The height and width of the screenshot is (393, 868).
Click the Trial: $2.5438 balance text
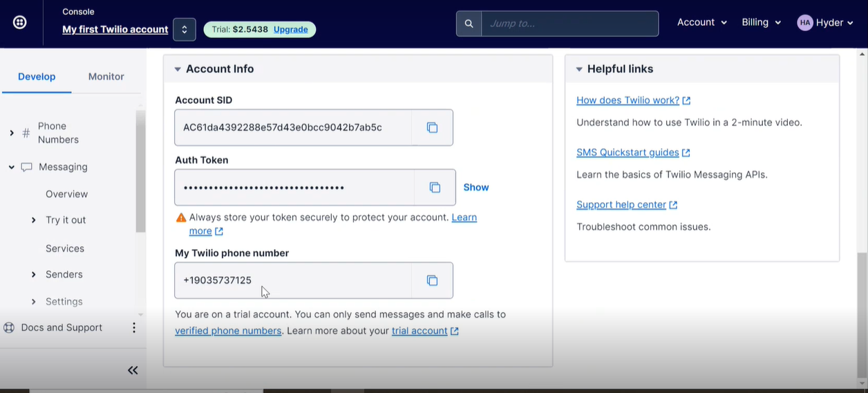tap(240, 29)
